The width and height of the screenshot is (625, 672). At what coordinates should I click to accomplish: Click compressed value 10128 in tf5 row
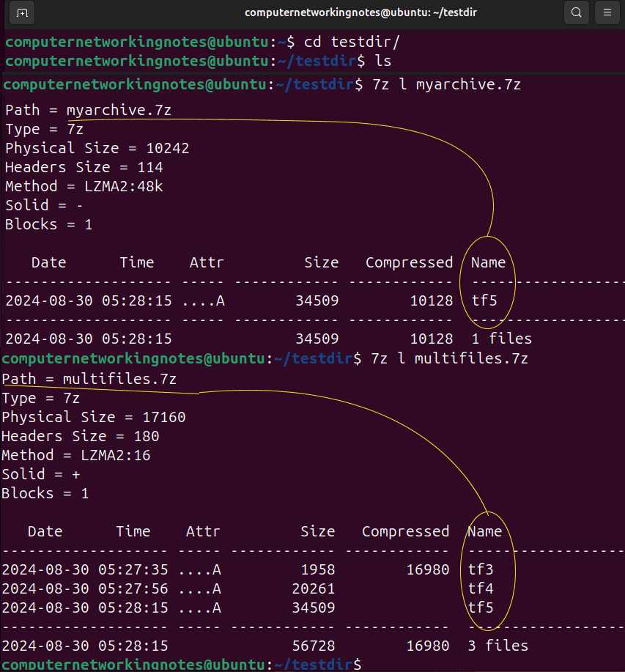[432, 300]
